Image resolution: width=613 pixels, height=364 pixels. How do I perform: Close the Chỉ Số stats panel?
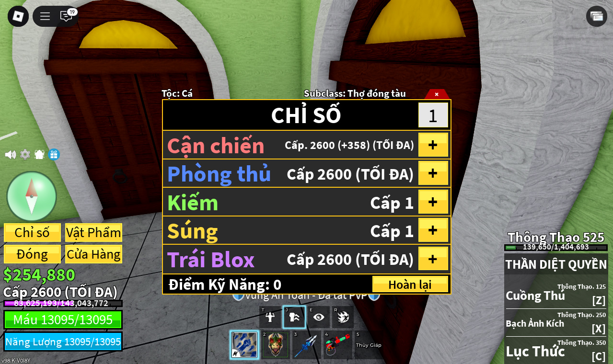point(437,94)
